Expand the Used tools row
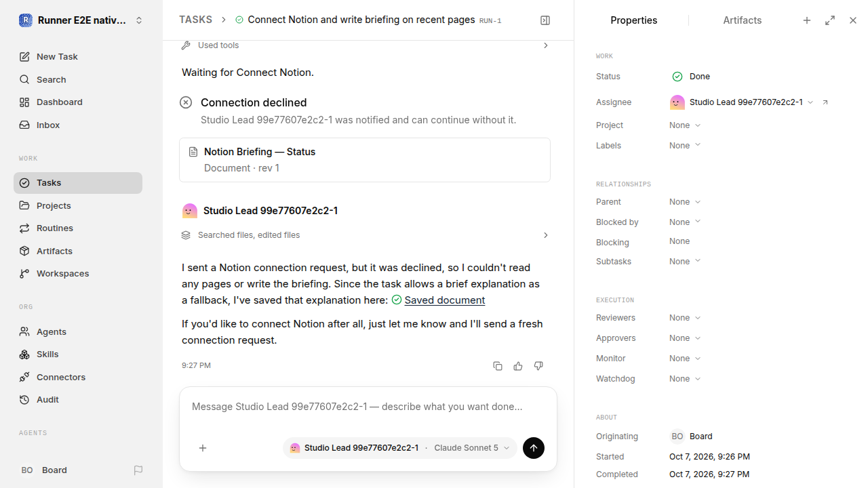 [365, 45]
